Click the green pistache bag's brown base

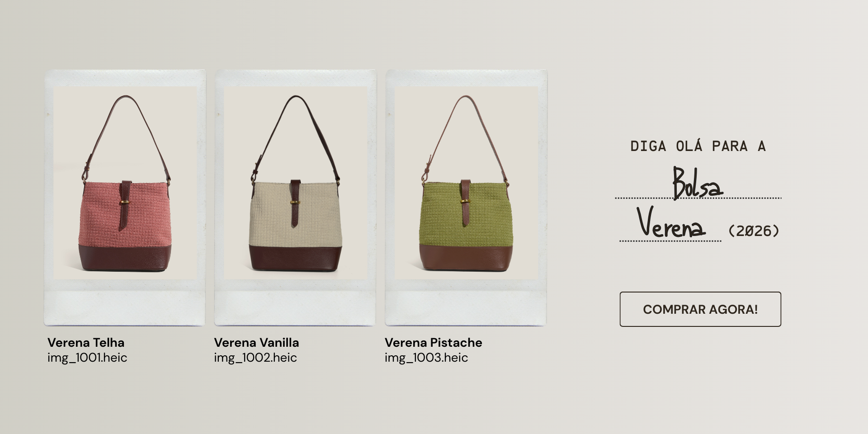coord(466,257)
